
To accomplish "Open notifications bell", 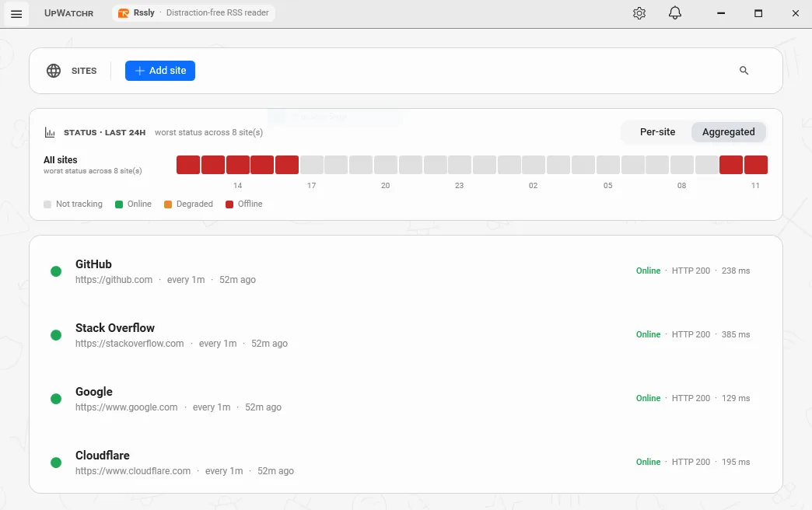I will pos(675,13).
